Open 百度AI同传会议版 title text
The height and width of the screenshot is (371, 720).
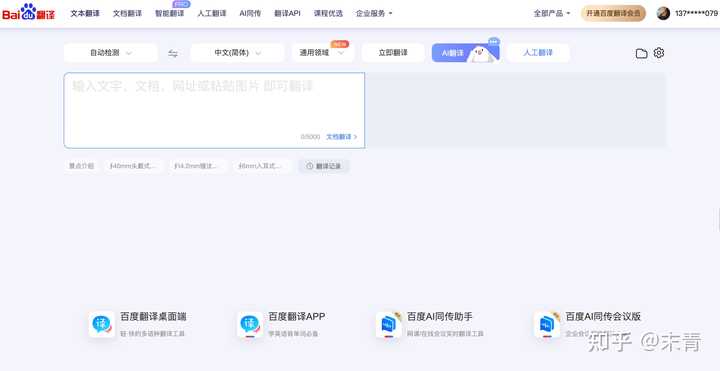pyautogui.click(x=603, y=316)
